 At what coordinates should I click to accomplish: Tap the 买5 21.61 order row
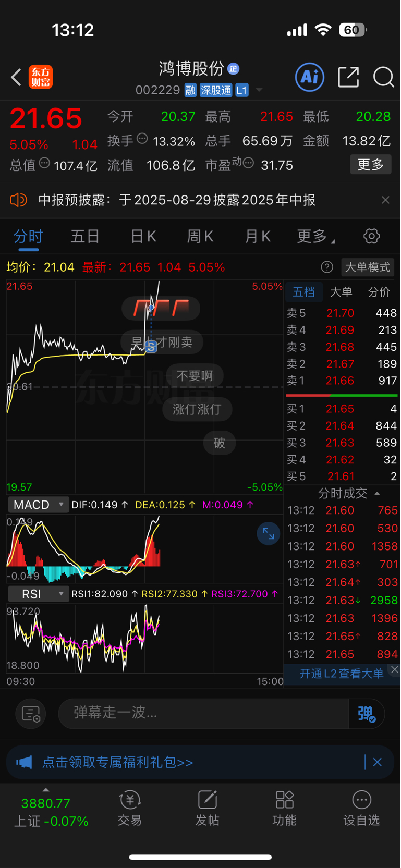pos(342,476)
